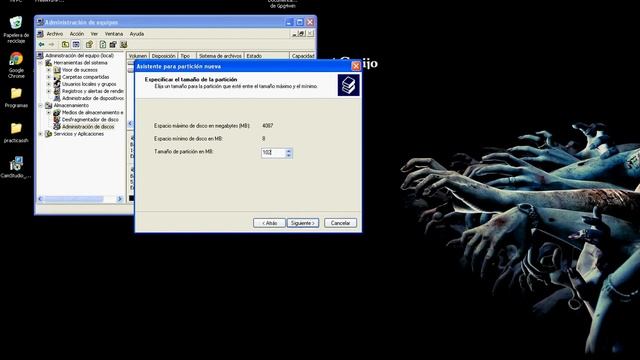Click the Siguiente button in wizard
640x360 pixels.
[x=303, y=223]
